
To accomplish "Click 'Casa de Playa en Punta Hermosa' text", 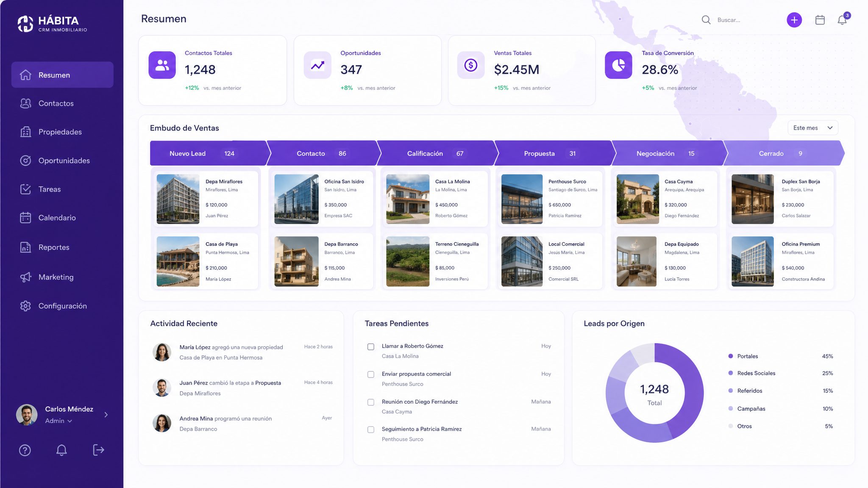I will [221, 358].
